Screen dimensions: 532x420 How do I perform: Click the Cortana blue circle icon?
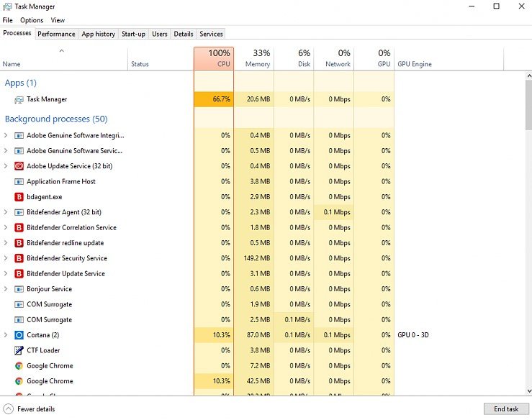point(19,335)
